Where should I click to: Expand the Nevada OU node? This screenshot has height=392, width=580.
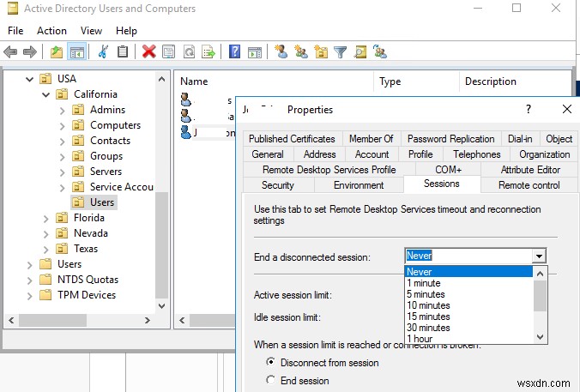point(45,234)
